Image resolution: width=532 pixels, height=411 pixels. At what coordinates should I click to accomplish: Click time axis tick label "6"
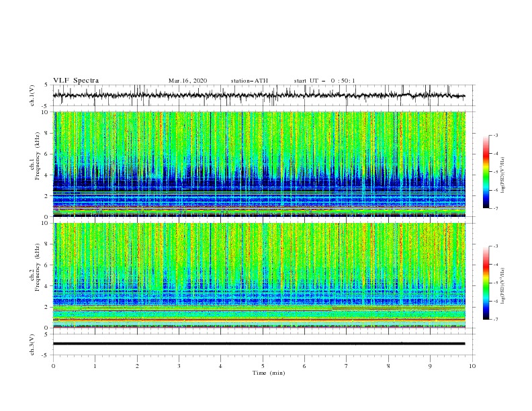(304, 366)
